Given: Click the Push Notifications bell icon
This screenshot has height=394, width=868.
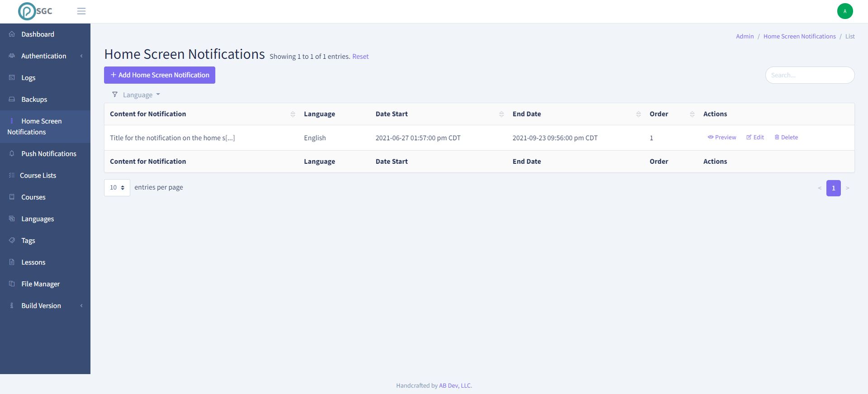Looking at the screenshot, I should point(12,154).
